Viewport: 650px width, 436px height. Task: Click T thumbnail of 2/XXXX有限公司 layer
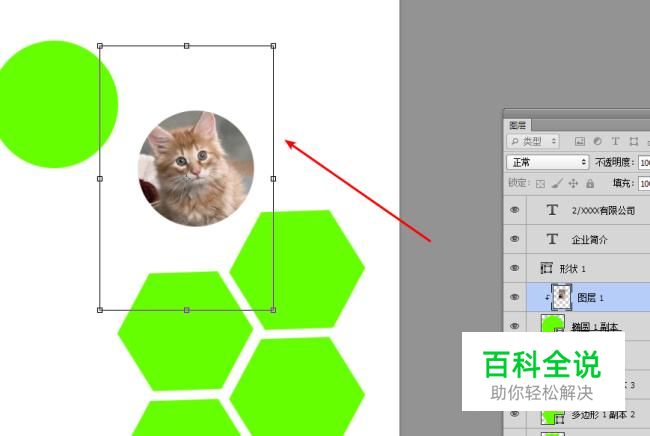tap(552, 210)
